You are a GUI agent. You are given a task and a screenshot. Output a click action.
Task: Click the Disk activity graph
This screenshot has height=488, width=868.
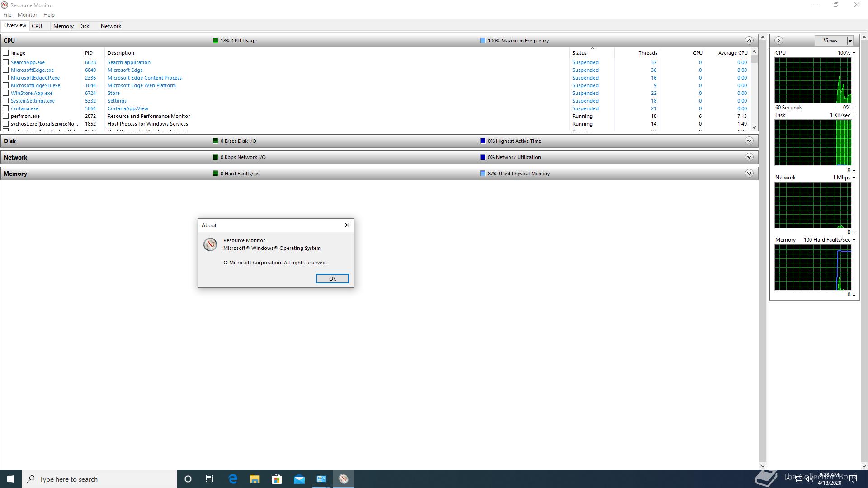tap(813, 143)
